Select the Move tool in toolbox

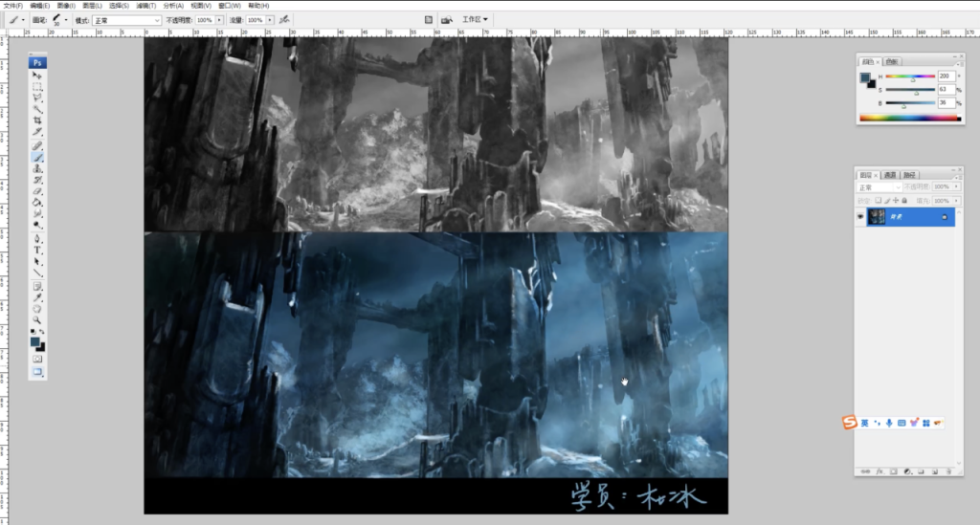(x=38, y=75)
